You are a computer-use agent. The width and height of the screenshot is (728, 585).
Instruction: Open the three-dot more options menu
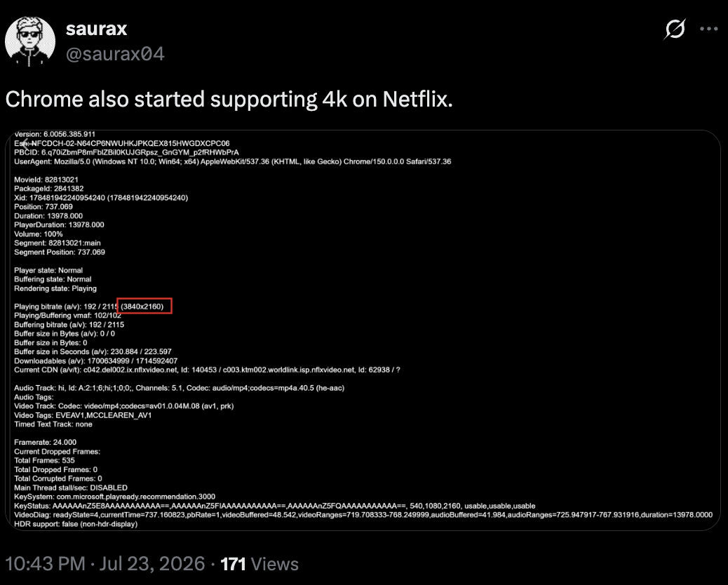click(709, 29)
